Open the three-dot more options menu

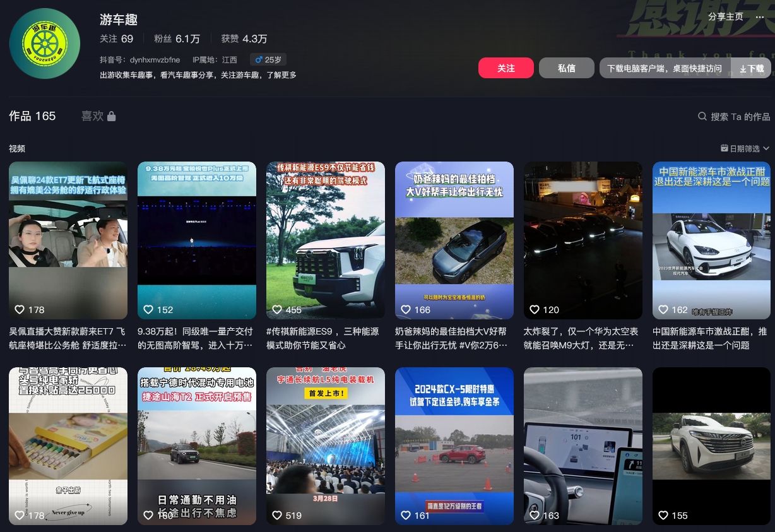[759, 17]
